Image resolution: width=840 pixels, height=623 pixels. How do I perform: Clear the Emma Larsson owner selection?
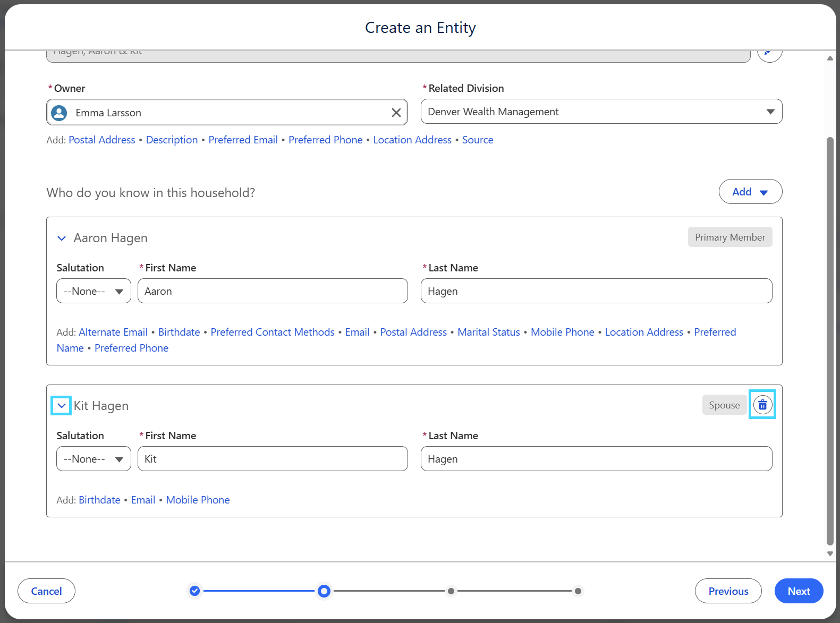396,113
